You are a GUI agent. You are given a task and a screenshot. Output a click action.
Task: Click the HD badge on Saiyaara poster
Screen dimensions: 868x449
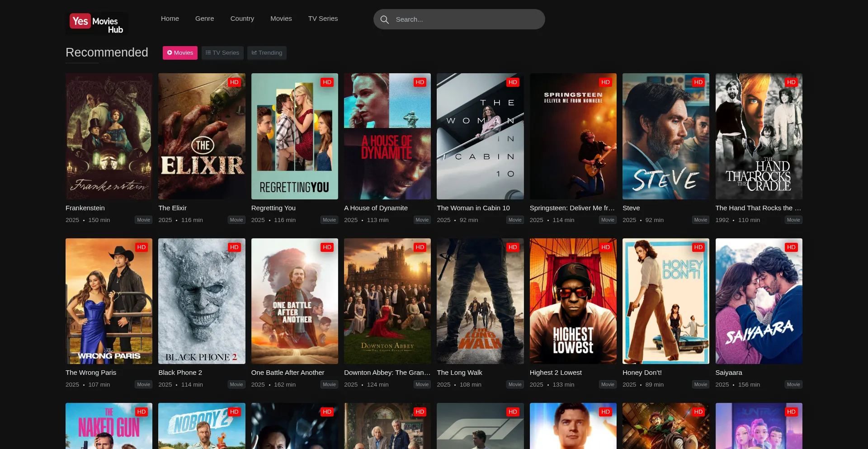point(791,247)
